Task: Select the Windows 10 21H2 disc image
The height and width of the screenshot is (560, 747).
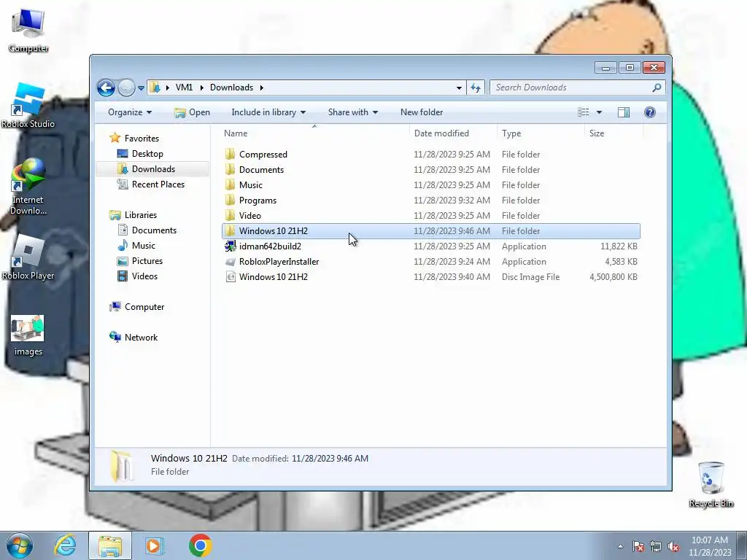Action: click(x=430, y=276)
